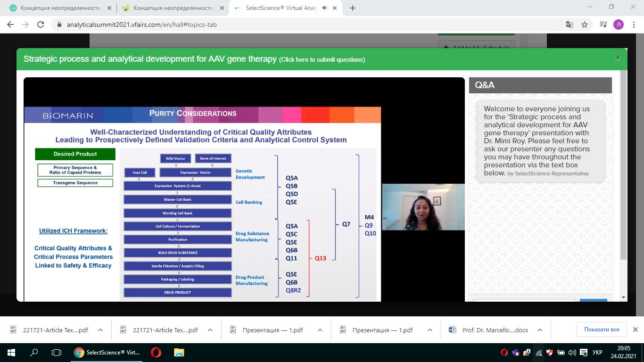644x362 pixels.
Task: Launch Opera browser from the taskbar
Action: pos(156,352)
